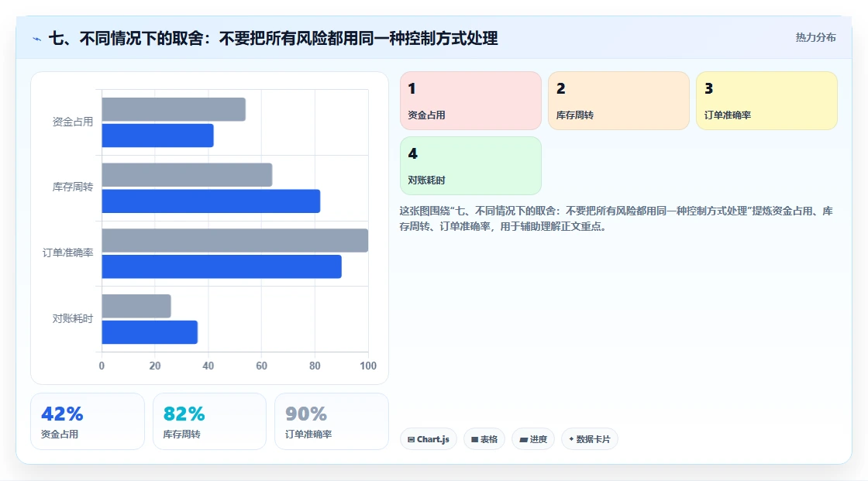This screenshot has height=481, width=868.
Task: Select card 3 订单准确率
Action: coord(766,101)
